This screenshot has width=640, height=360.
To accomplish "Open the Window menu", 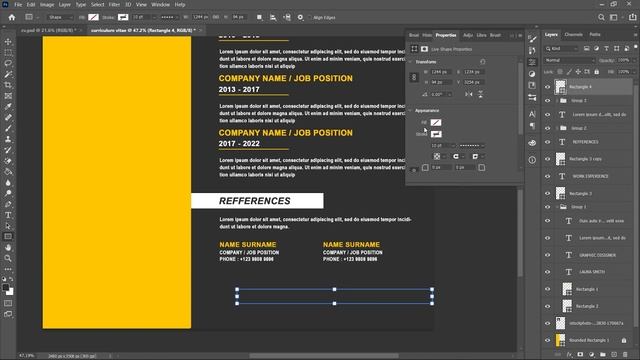I will 160,4.
